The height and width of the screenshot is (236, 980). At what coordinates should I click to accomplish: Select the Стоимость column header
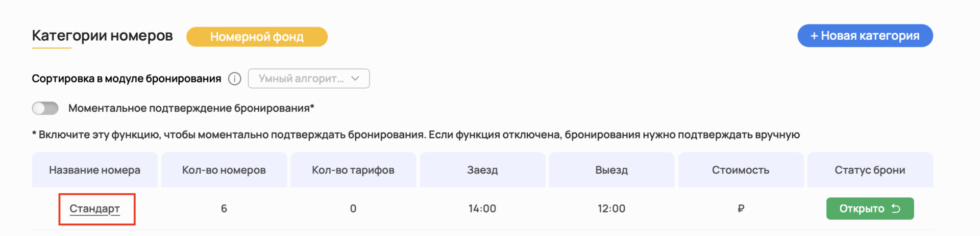741,170
